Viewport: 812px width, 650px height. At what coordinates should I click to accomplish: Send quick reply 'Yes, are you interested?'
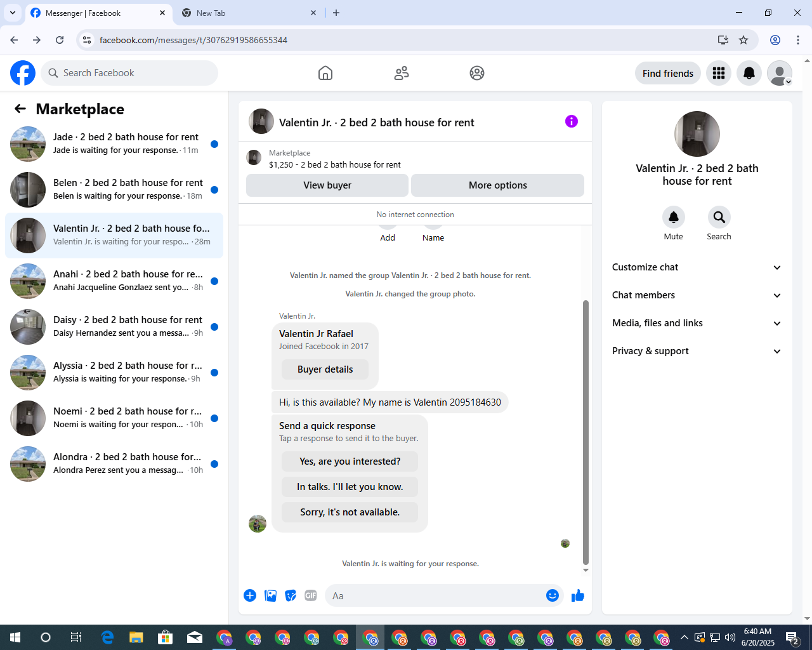[350, 461]
